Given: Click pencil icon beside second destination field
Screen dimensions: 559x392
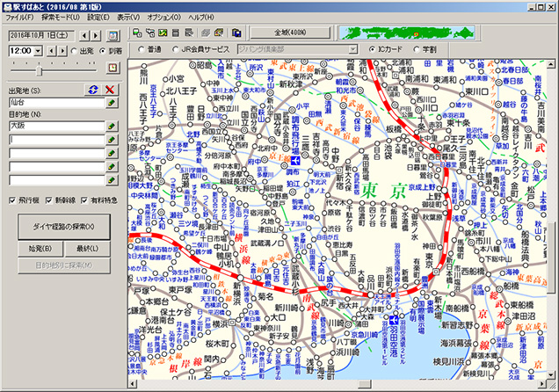Looking at the screenshot, I should tap(112, 140).
